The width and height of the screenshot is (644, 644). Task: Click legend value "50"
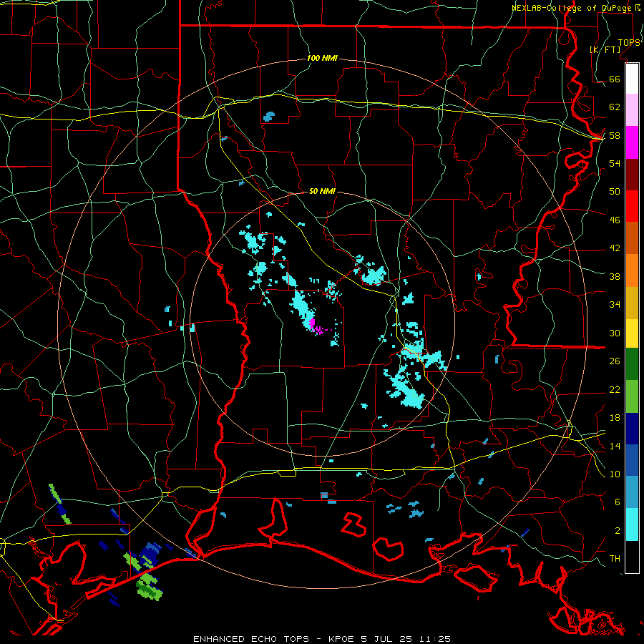pyautogui.click(x=615, y=191)
